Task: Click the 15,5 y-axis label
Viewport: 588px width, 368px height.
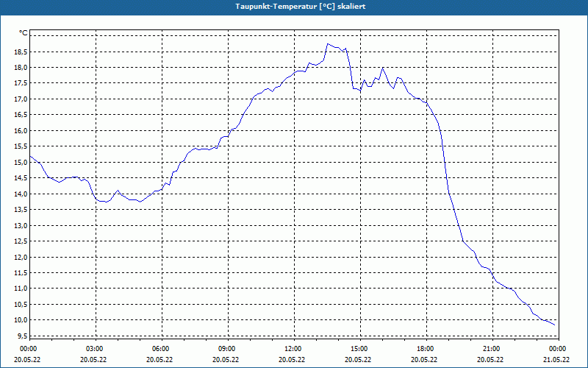Action: pos(21,146)
